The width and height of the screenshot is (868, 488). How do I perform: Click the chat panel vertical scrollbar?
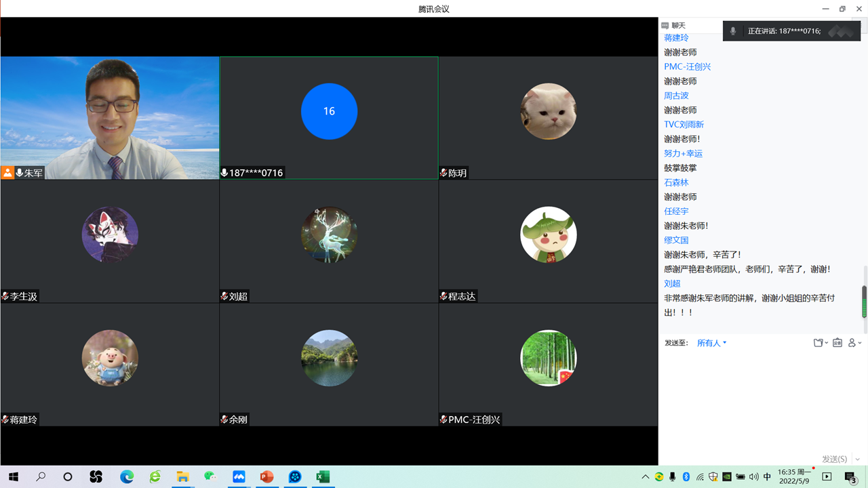(x=864, y=301)
